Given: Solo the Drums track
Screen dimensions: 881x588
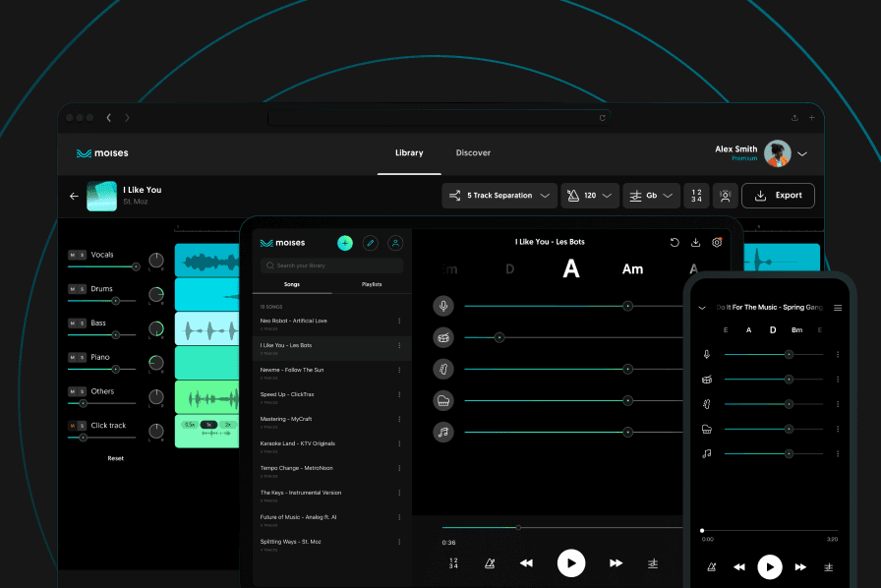Looking at the screenshot, I should [82, 289].
